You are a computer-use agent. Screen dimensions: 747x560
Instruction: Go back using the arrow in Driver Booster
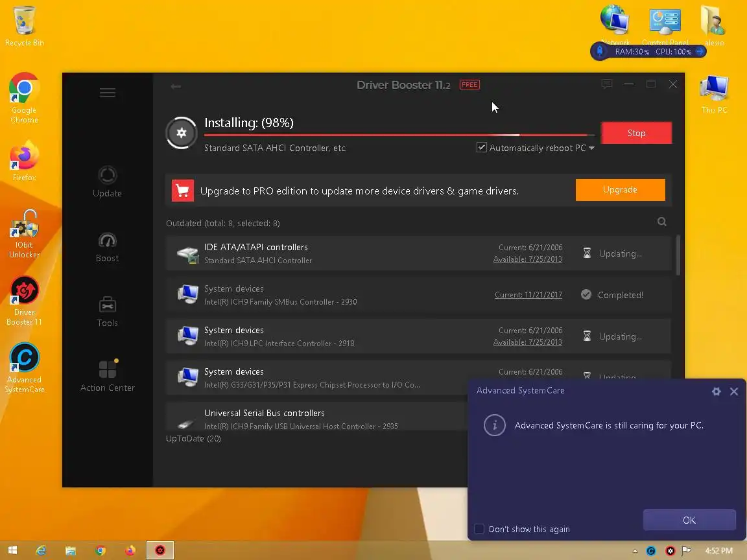[x=176, y=86]
